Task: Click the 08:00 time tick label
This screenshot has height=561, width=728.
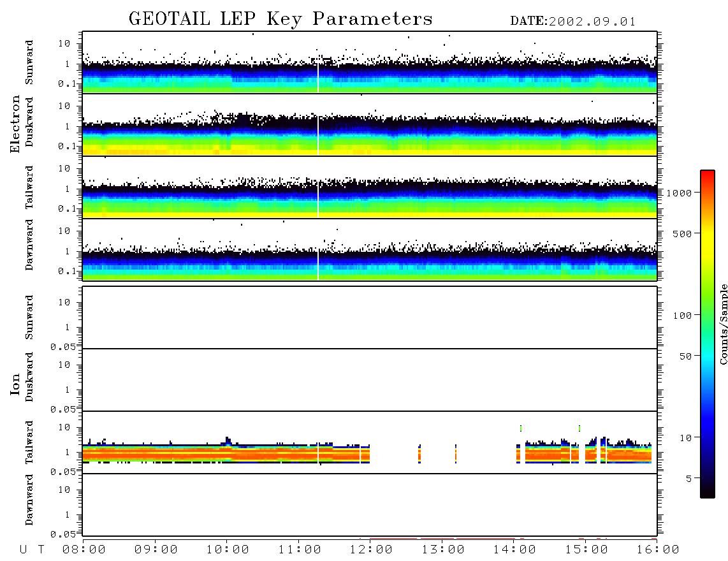Action: tap(84, 550)
